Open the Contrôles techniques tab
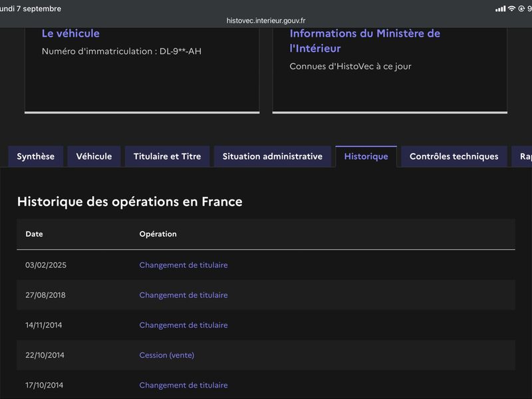This screenshot has width=532, height=399. tap(454, 156)
